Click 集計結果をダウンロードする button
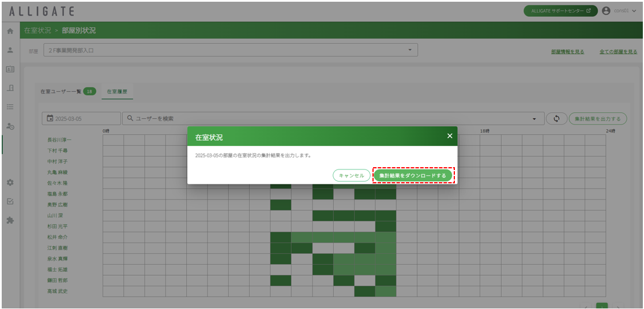The width and height of the screenshot is (644, 309). (x=413, y=175)
